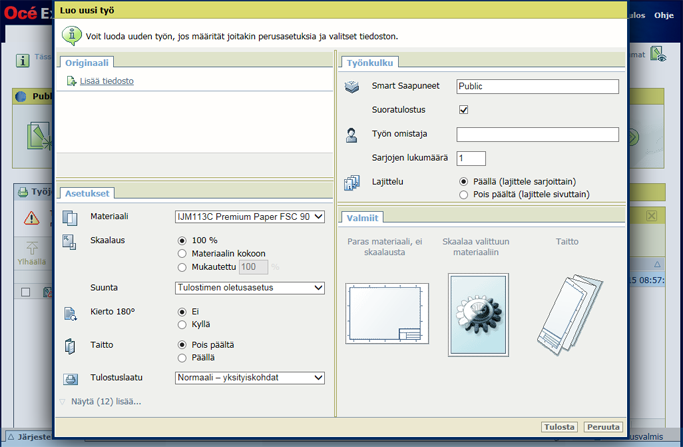Viewport: 683px width, 447px height.
Task: Click the Työn omistaja person icon
Action: point(352,135)
